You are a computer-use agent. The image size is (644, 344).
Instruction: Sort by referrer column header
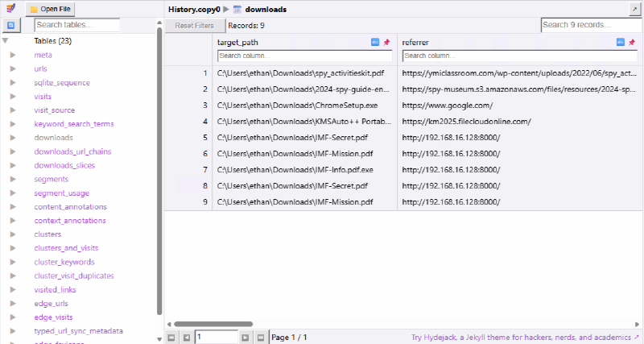[415, 43]
